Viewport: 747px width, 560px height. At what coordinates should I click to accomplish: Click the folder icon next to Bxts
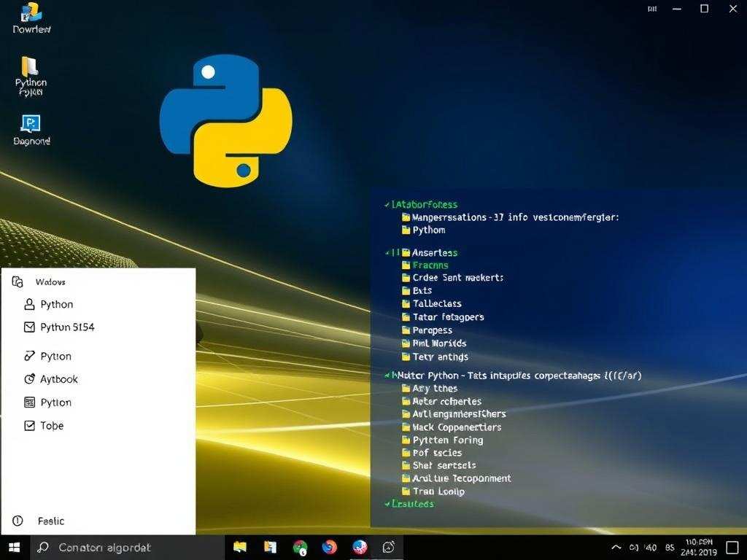pyautogui.click(x=406, y=290)
